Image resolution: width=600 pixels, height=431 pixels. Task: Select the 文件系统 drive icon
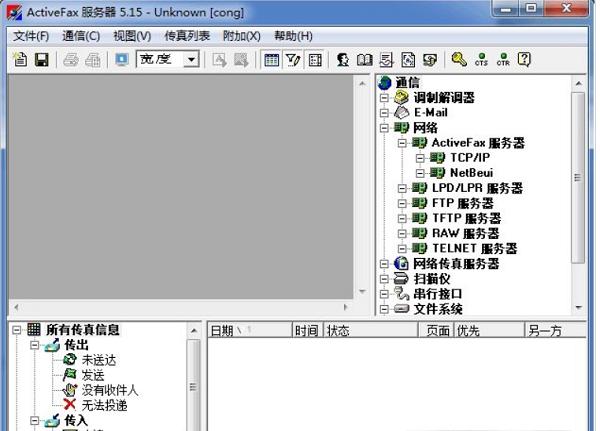tap(401, 309)
